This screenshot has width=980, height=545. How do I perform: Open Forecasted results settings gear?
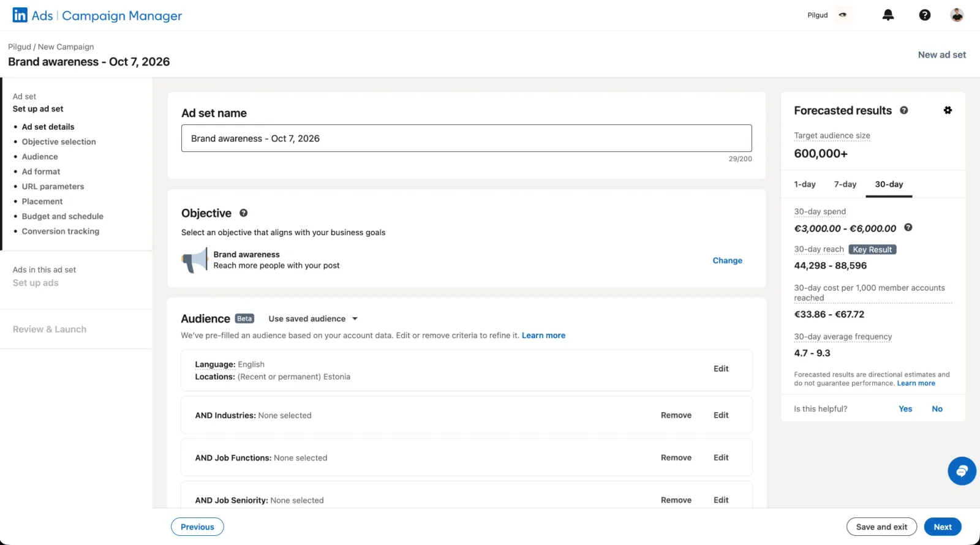pyautogui.click(x=948, y=110)
